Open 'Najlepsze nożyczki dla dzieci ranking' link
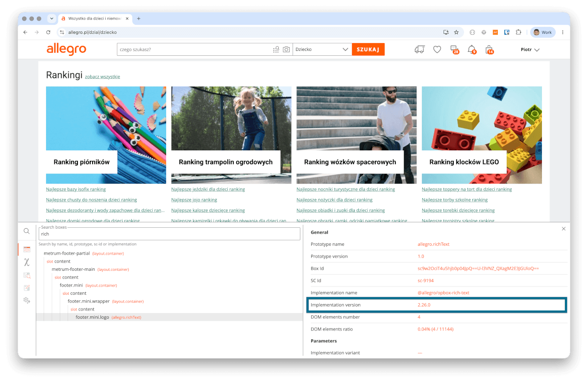Image resolution: width=588 pixels, height=382 pixels. tap(335, 200)
